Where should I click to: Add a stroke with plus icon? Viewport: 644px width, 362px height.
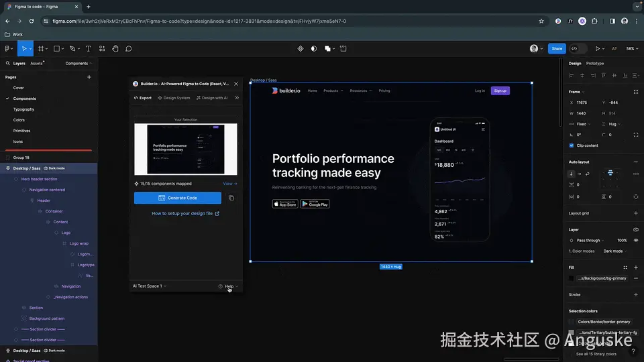[x=636, y=294]
